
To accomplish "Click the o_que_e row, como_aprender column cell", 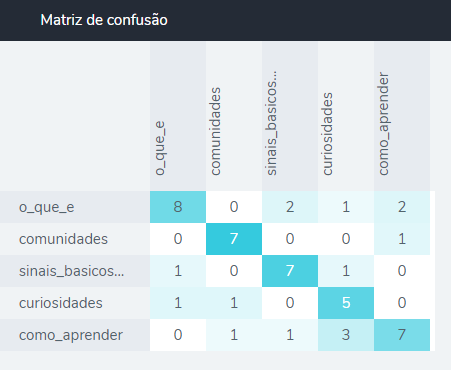I will pos(402,207).
